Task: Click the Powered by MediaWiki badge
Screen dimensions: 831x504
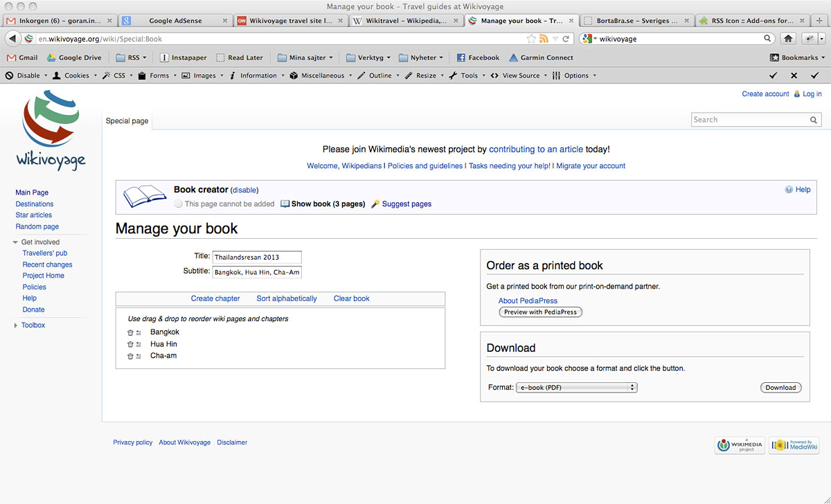Action: tap(795, 445)
